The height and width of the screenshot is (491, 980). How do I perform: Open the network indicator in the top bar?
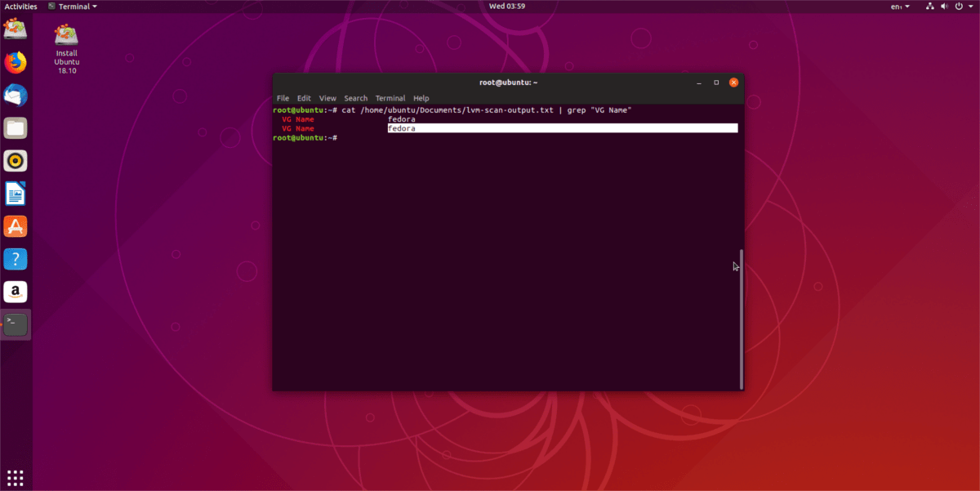click(929, 6)
